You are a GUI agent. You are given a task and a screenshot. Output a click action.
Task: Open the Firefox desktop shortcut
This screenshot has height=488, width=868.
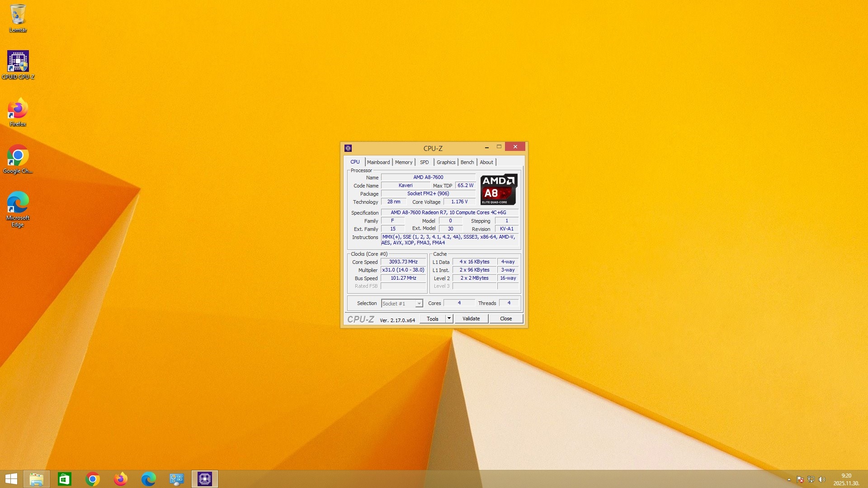18,109
